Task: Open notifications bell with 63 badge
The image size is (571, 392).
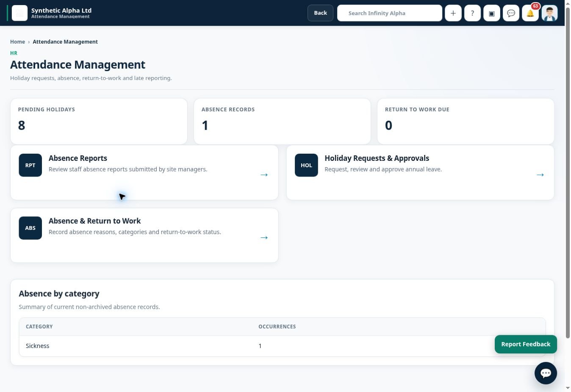Action: pos(530,13)
